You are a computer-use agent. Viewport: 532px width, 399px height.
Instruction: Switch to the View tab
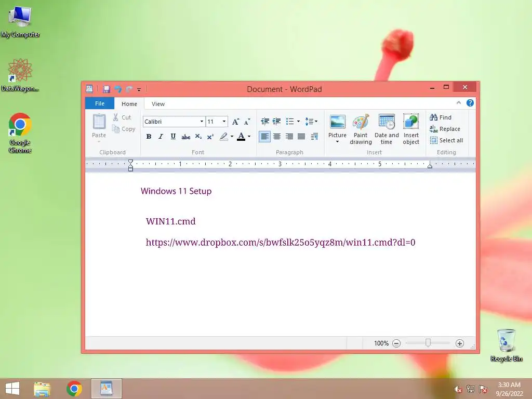point(158,104)
